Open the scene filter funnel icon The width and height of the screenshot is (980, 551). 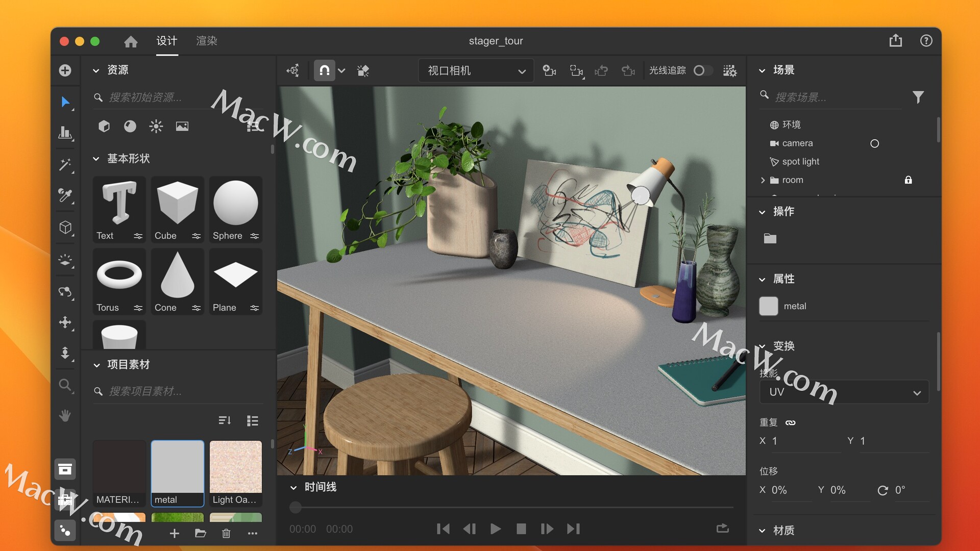pyautogui.click(x=918, y=97)
